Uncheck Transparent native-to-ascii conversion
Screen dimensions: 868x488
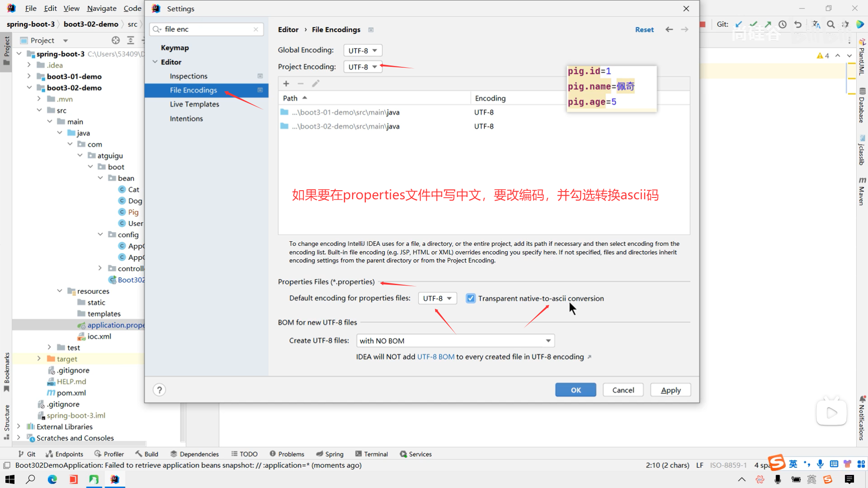click(x=471, y=299)
